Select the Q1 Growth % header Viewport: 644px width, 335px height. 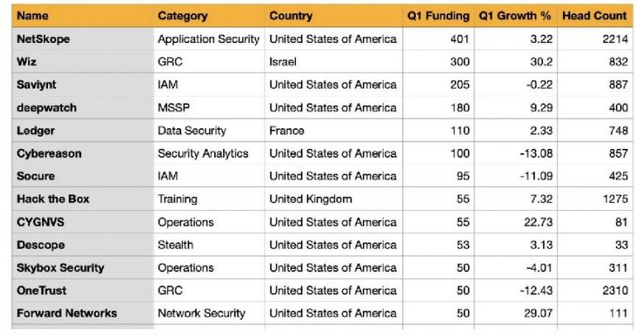(515, 16)
